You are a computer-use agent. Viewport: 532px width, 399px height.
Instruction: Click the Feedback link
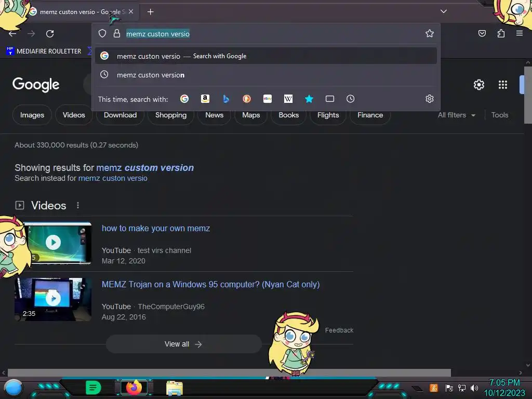(339, 330)
